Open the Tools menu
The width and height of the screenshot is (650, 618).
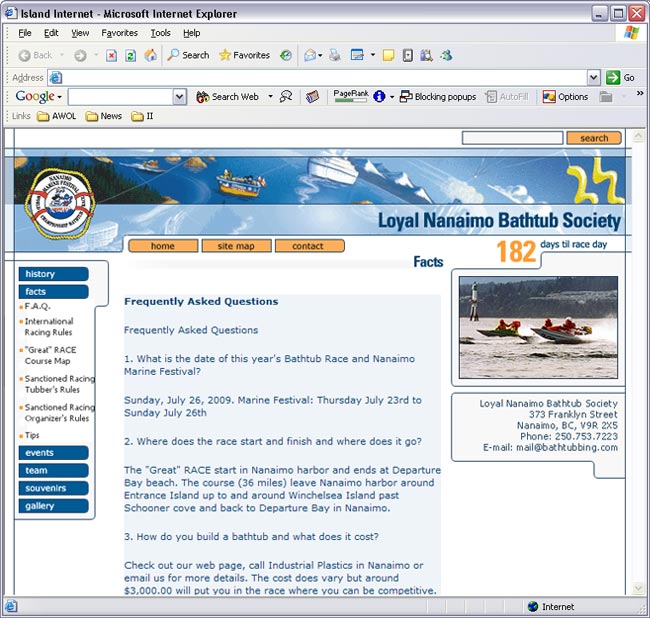coord(160,33)
